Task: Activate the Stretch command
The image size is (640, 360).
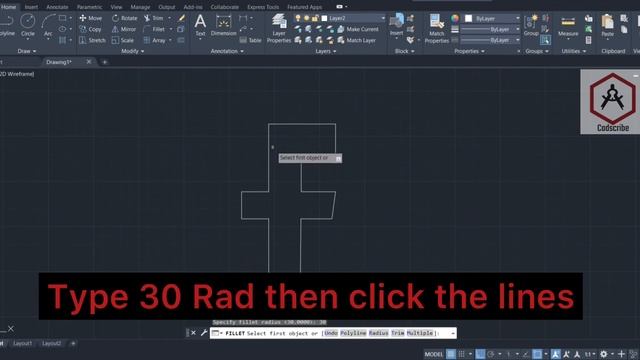Action: click(x=92, y=40)
